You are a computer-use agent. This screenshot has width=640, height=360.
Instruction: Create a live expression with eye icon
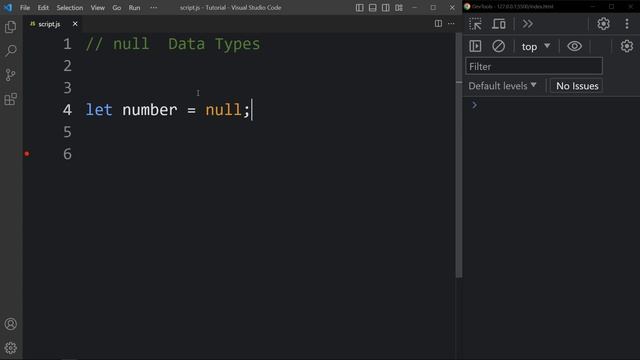click(574, 46)
